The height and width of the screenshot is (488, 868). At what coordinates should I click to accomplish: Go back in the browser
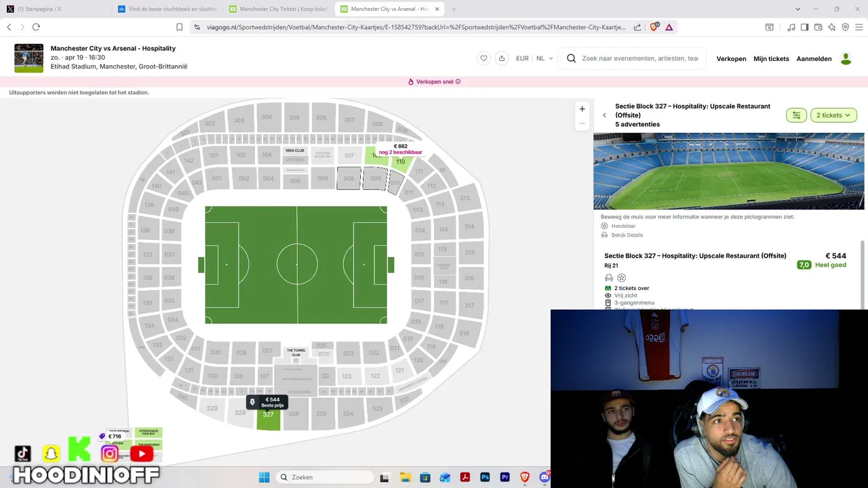tap(9, 27)
